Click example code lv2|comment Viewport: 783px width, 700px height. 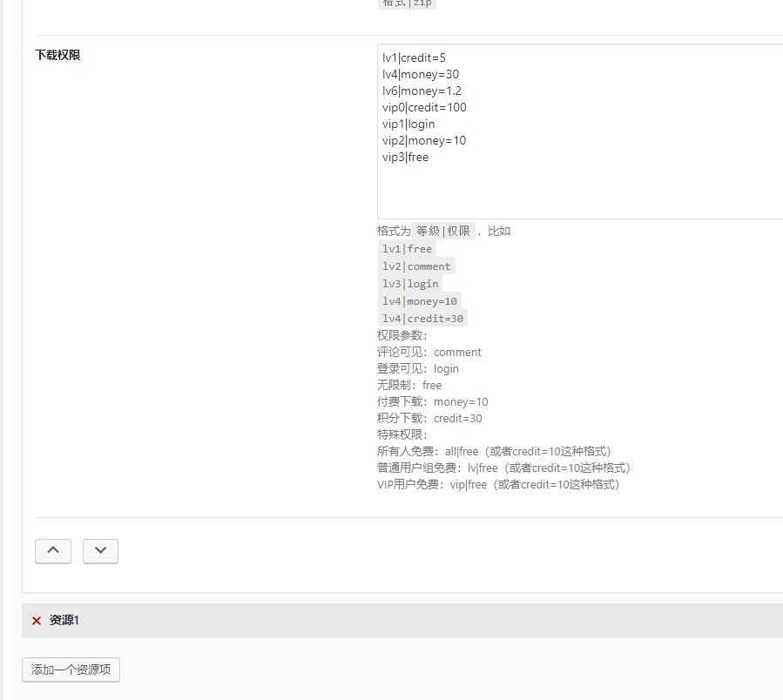416,266
